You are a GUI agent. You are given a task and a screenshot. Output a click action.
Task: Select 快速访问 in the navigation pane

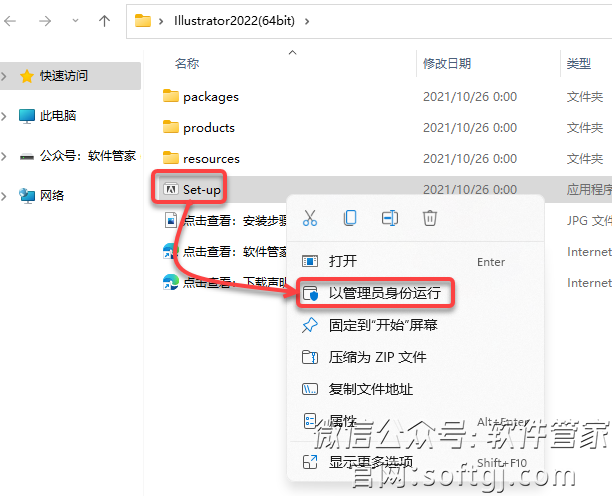[70, 76]
